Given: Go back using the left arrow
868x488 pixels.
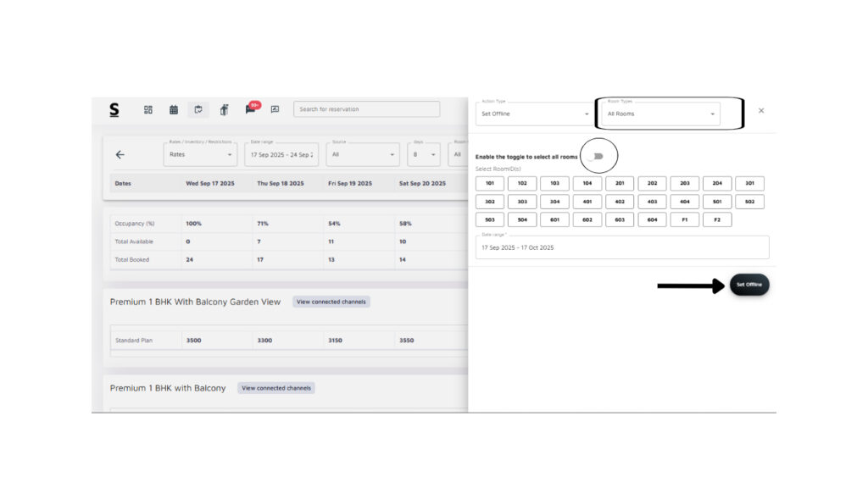Looking at the screenshot, I should (x=120, y=155).
